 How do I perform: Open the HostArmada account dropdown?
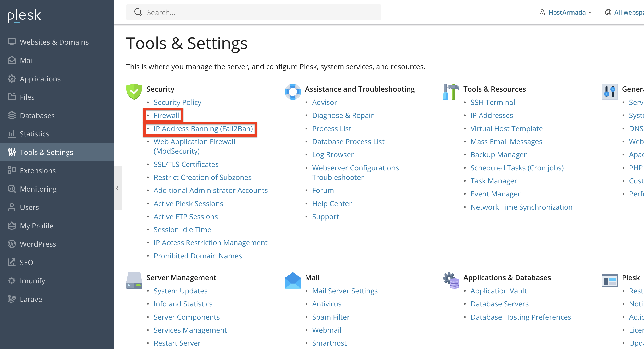(x=566, y=12)
